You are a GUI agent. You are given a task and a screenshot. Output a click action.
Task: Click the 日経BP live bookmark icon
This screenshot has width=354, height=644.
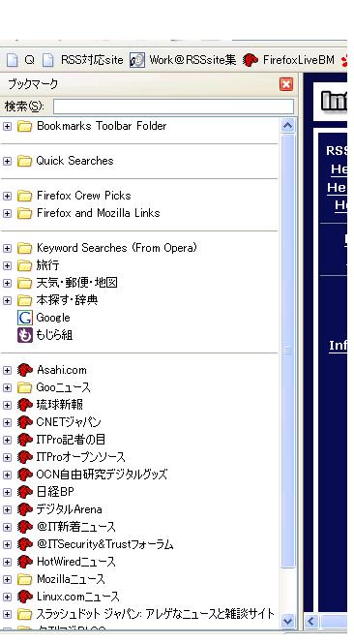tap(24, 492)
